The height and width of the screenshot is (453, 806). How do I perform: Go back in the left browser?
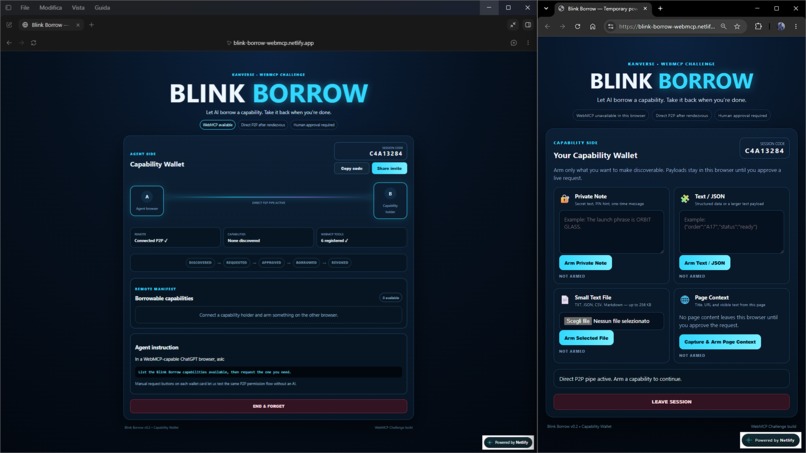[9, 43]
